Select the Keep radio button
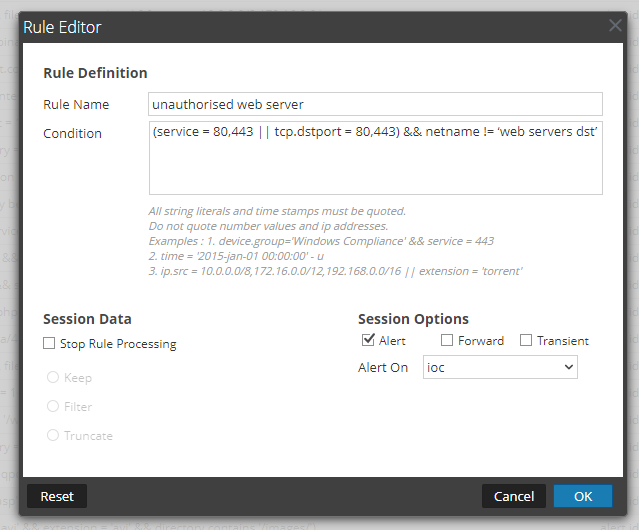Screen dimensions: 639x530 tap(51, 378)
